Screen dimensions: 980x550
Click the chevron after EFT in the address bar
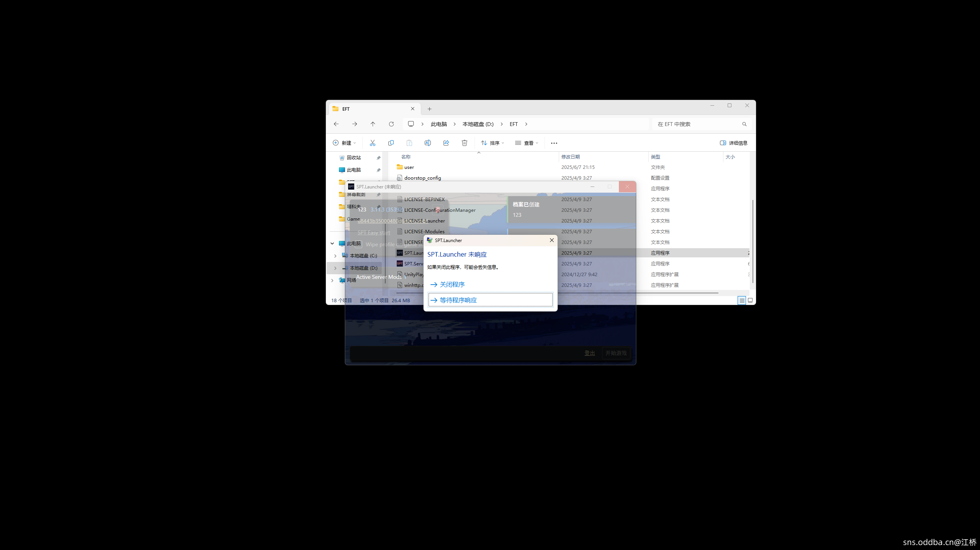(526, 124)
